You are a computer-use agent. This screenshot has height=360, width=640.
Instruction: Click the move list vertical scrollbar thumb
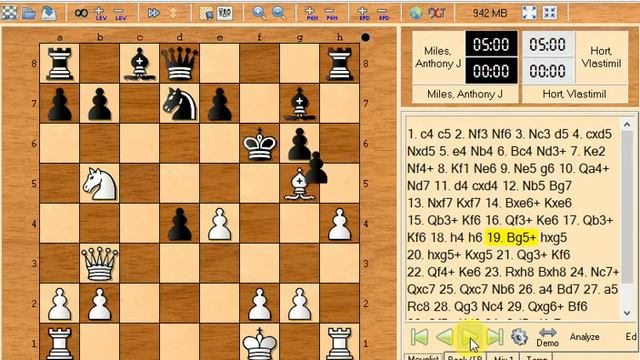pos(627,208)
